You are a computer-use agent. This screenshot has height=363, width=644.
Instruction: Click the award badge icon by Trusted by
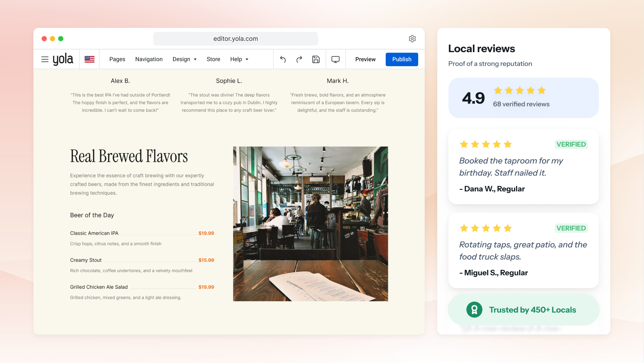[474, 310]
